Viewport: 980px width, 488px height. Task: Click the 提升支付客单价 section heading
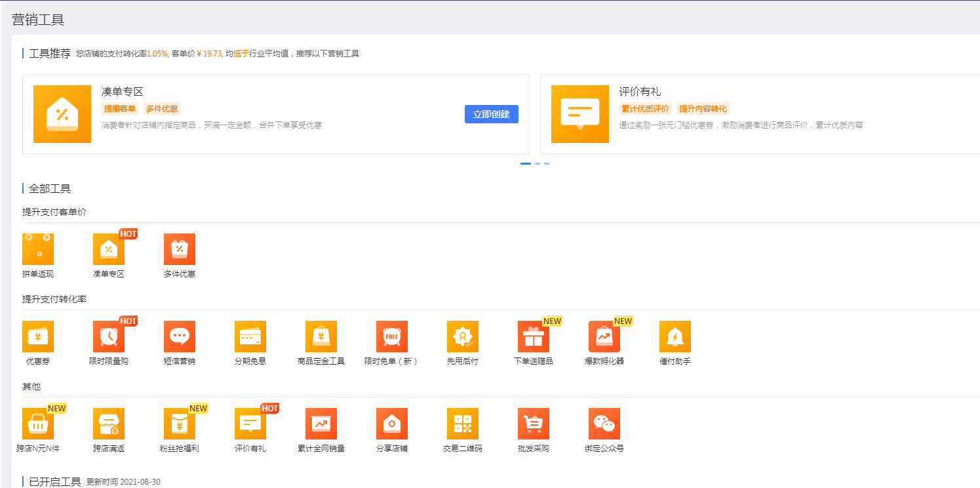(x=54, y=212)
